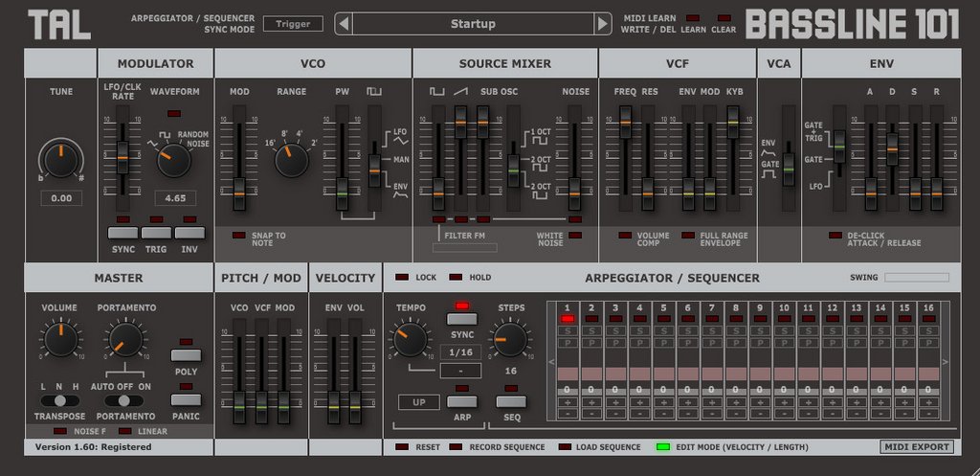Select next preset with right arrow
The height and width of the screenshot is (476, 980).
click(x=603, y=24)
